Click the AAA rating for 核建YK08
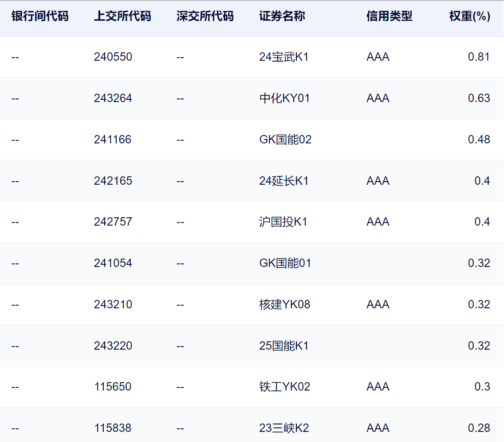The width and height of the screenshot is (504, 442). click(x=378, y=304)
